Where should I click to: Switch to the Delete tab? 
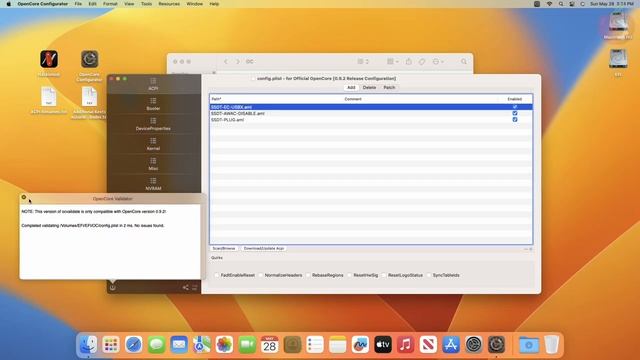coord(369,88)
